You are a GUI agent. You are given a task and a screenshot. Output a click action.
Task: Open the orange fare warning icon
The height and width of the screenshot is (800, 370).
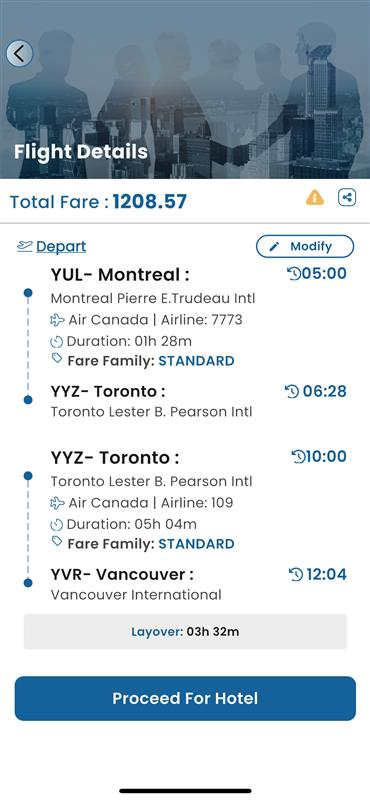[x=314, y=197]
